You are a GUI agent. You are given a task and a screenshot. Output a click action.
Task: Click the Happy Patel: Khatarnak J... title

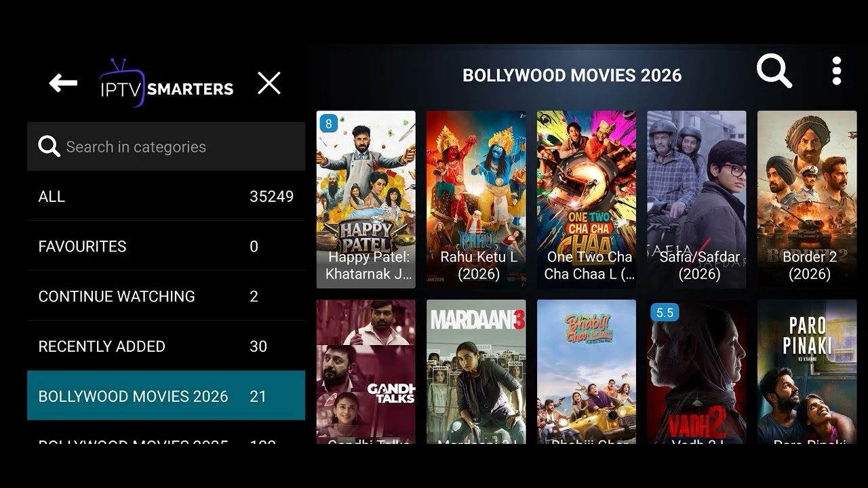[x=369, y=266]
